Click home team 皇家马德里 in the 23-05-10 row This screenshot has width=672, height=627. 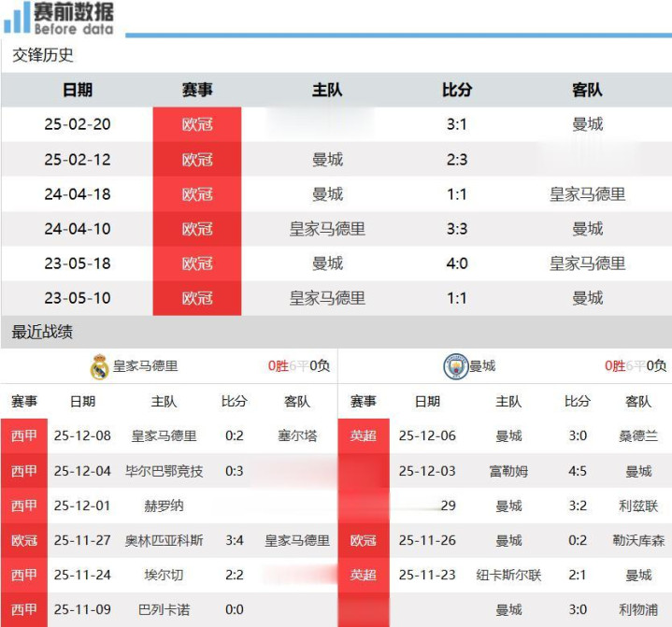click(327, 298)
